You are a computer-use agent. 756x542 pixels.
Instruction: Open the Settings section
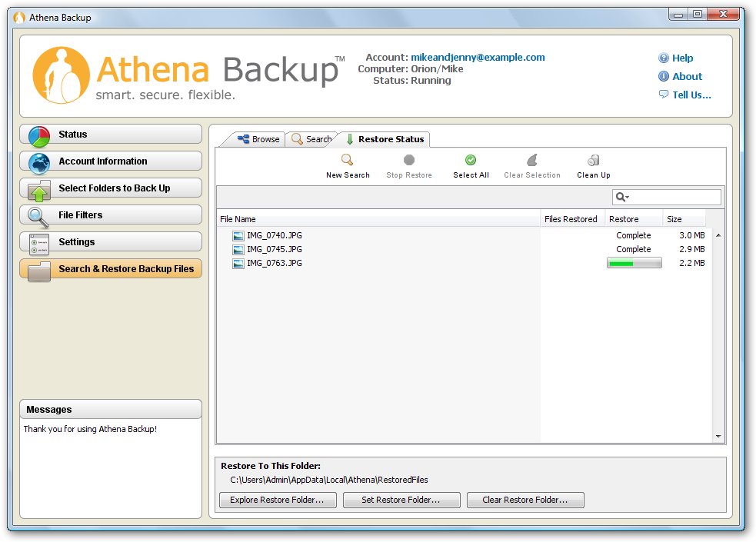tap(111, 242)
